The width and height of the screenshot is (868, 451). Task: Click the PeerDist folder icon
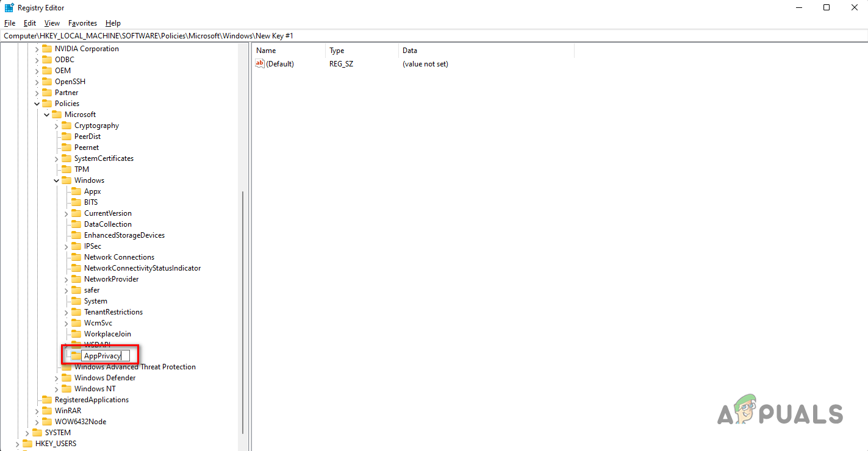click(x=66, y=137)
